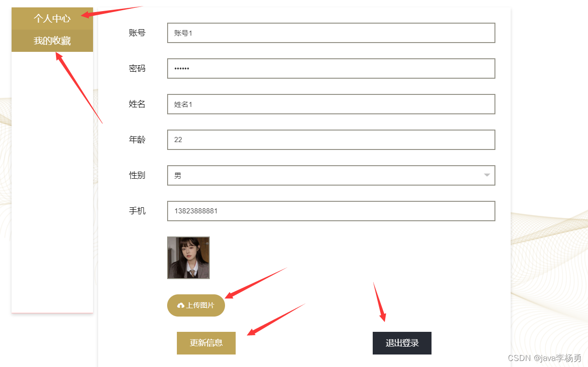Focus the 账号 input field

tap(331, 33)
